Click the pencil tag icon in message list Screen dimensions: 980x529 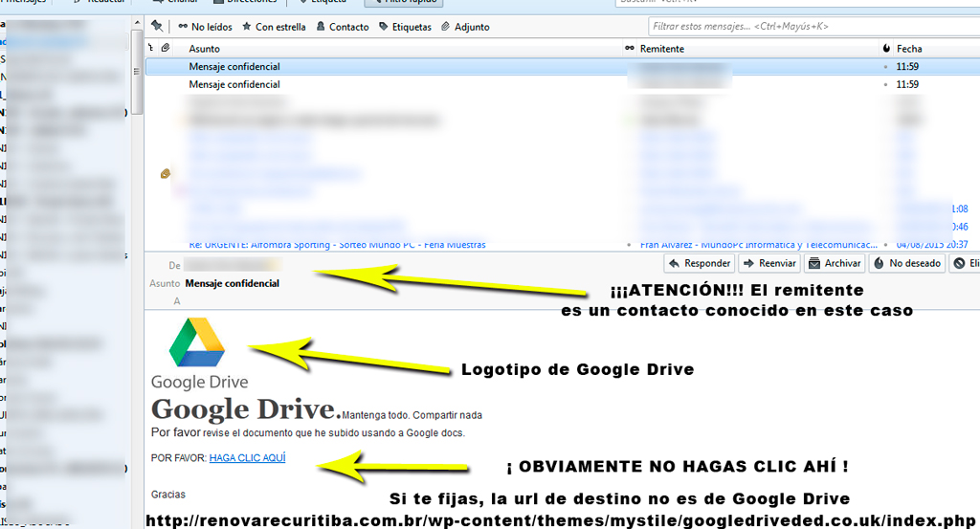[x=165, y=174]
